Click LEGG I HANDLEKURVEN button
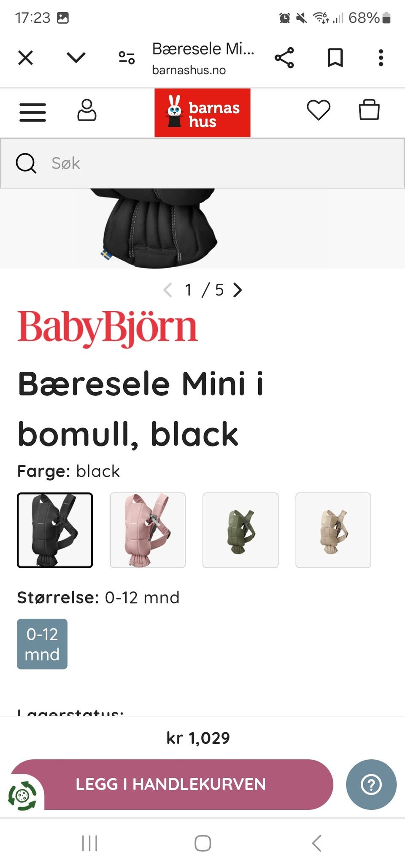405x868 pixels. pos(171,785)
